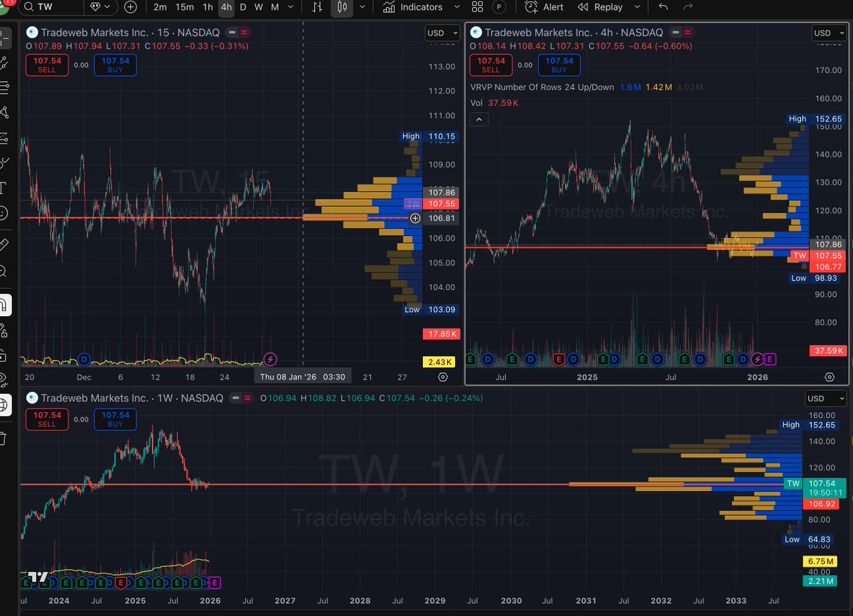
Task: Switch to the 2m interval
Action: pyautogui.click(x=160, y=7)
